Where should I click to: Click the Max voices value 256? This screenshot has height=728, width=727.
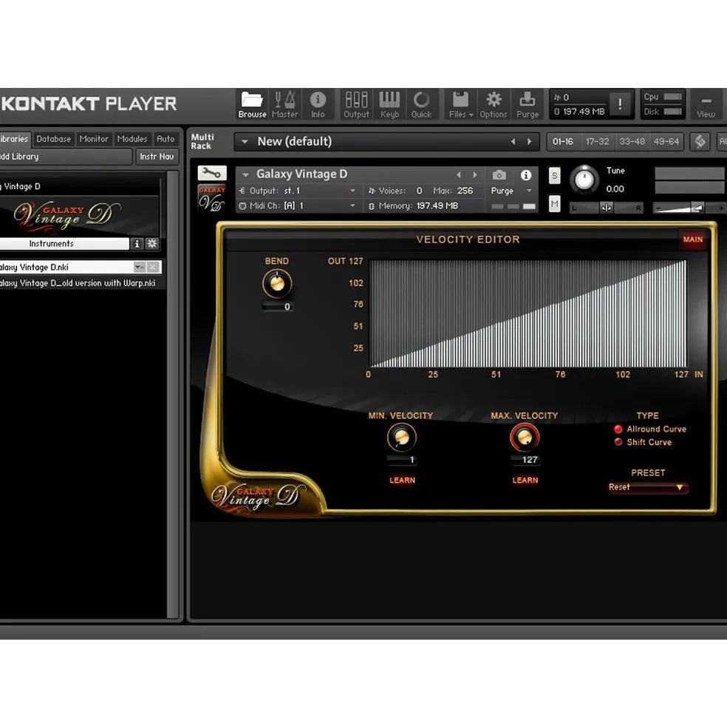click(465, 191)
